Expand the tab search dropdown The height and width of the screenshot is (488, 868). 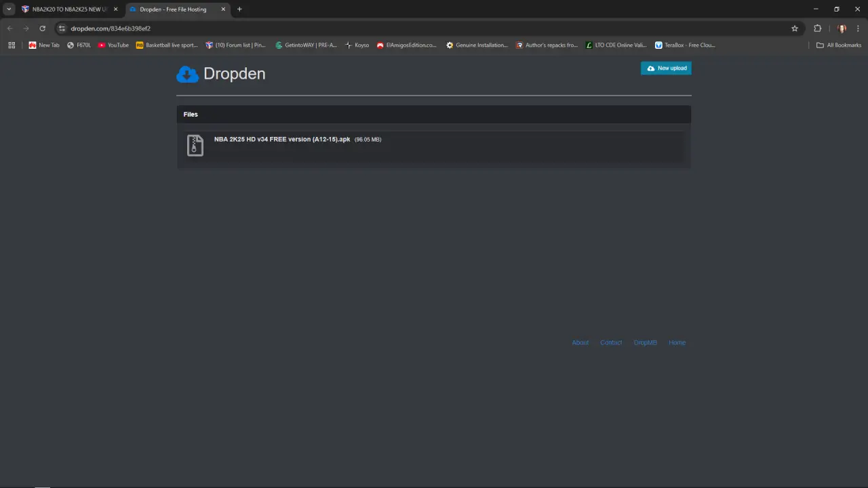(x=9, y=9)
